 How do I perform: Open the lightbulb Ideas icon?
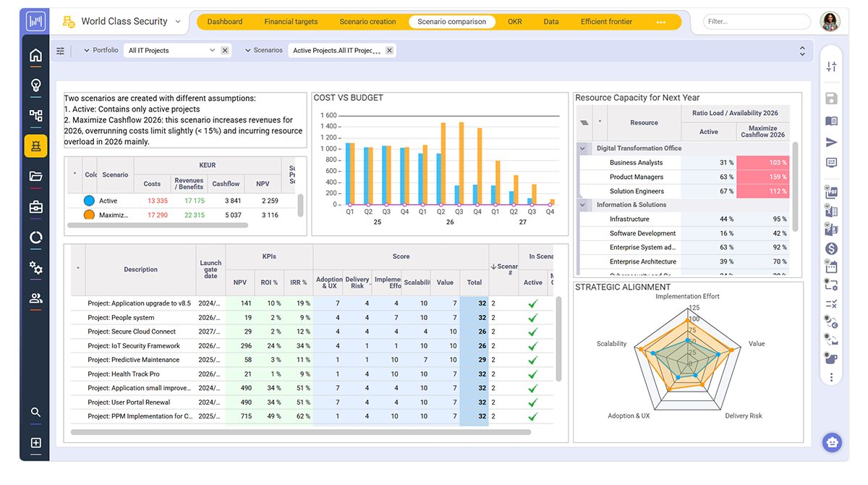[35, 85]
